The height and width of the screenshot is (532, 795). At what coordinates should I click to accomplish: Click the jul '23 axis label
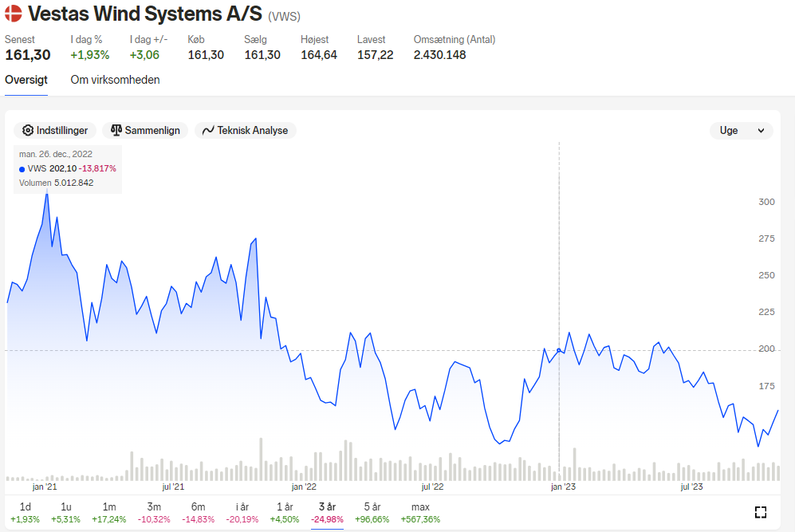click(x=692, y=487)
